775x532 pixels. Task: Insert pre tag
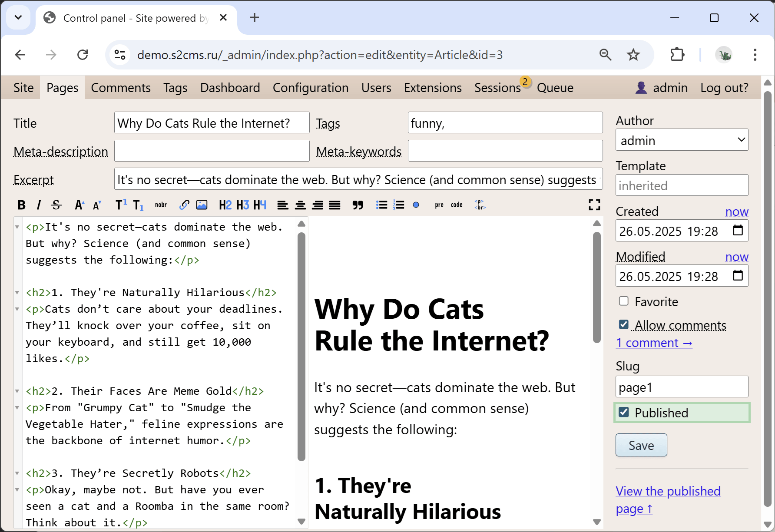(x=439, y=205)
